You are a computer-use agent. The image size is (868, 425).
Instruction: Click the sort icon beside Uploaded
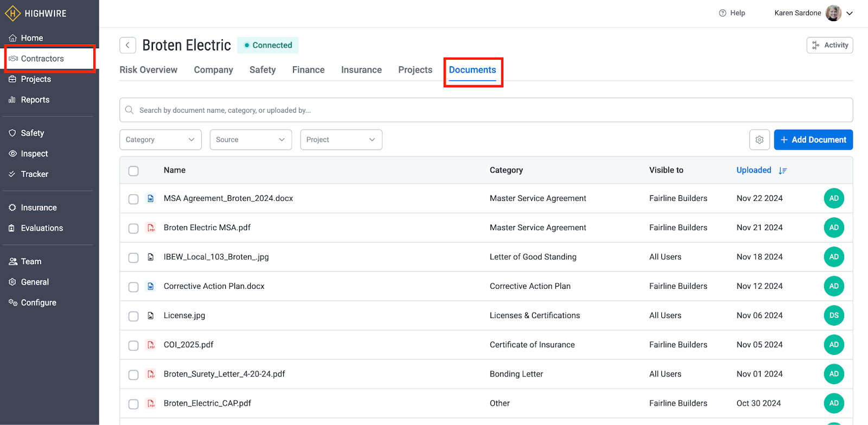pos(782,170)
